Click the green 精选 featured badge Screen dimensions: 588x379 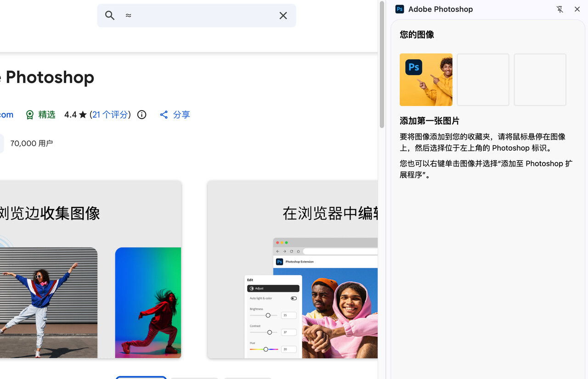pyautogui.click(x=40, y=114)
